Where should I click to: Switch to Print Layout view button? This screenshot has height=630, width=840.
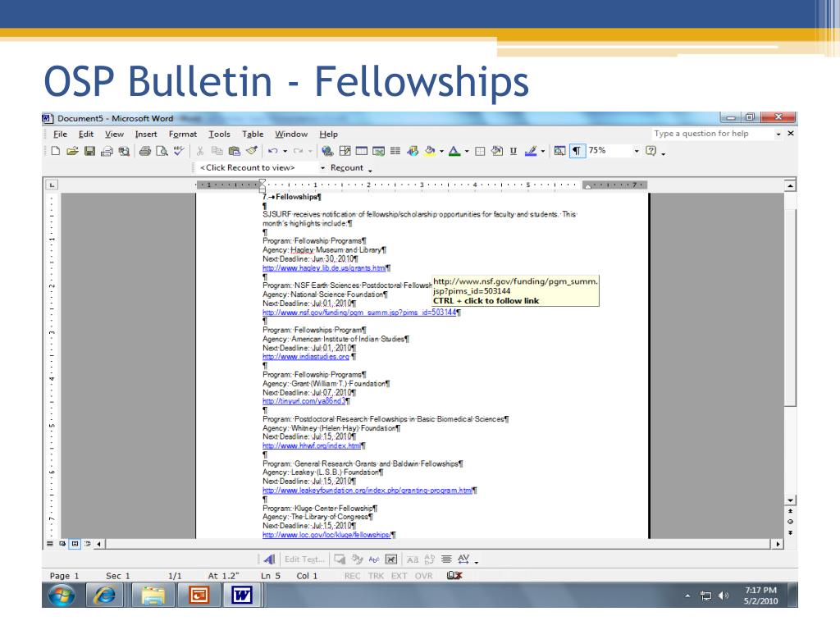tap(75, 544)
